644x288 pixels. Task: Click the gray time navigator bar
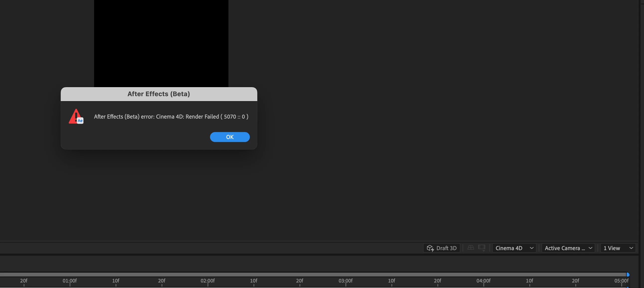pos(313,275)
